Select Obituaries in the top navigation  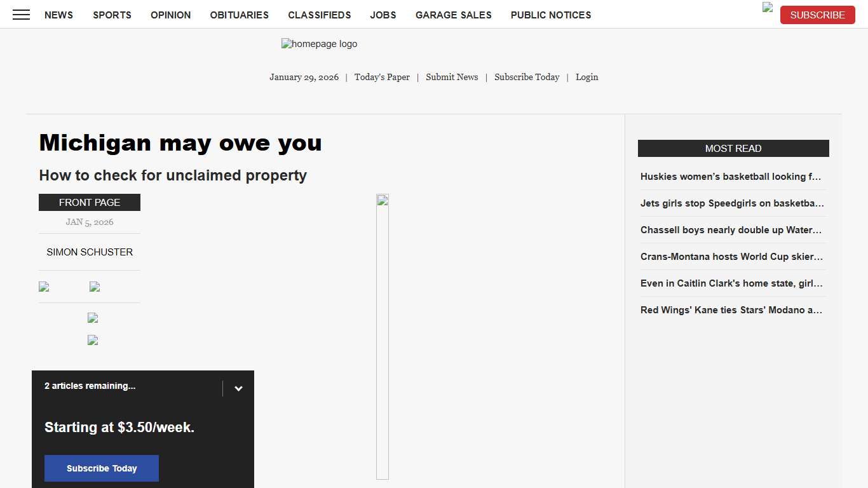(239, 15)
